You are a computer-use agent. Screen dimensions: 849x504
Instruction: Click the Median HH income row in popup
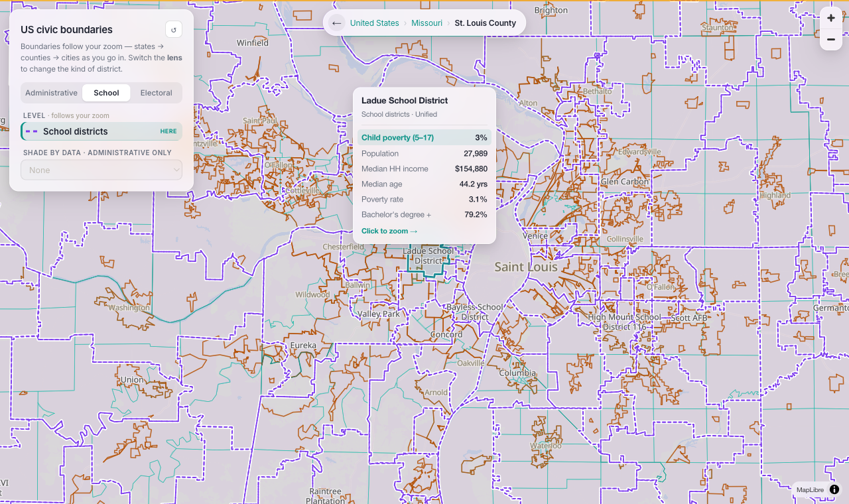[x=424, y=168]
